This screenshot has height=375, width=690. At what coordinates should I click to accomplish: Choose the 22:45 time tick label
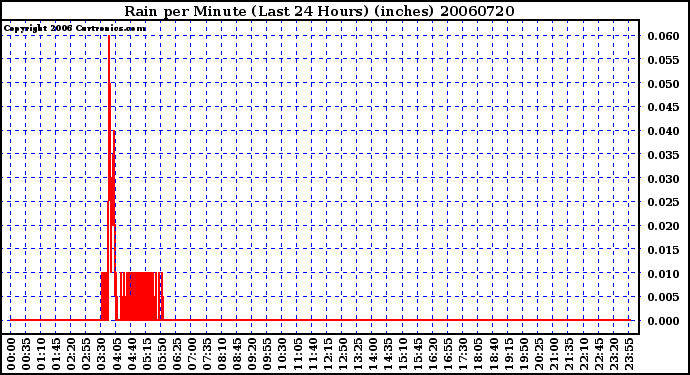point(598,354)
